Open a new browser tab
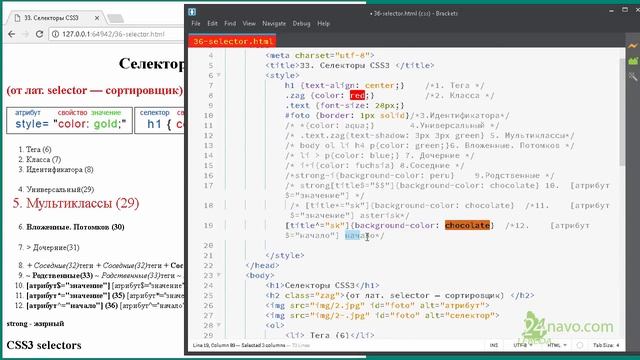 116,18
